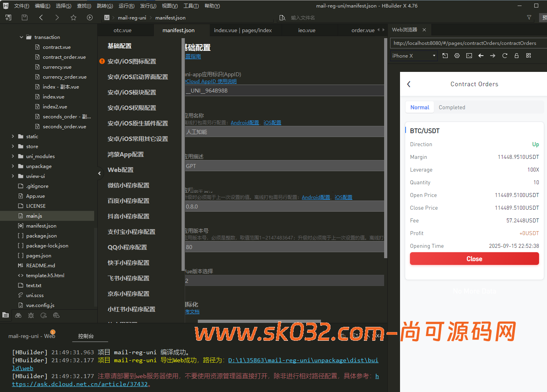Save the file using the save icon
Viewport: 547px width, 392px height.
24,17
